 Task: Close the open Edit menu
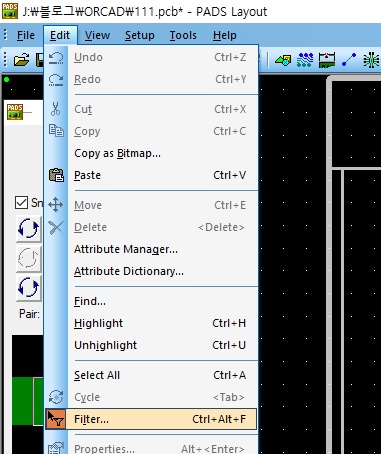60,35
